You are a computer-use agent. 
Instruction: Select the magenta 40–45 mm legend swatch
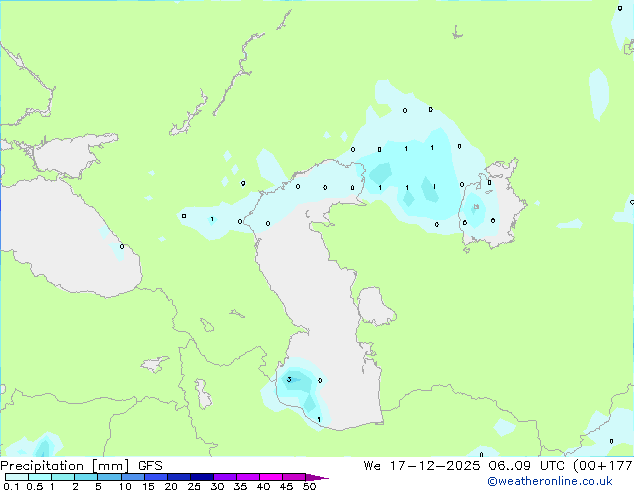point(271,477)
